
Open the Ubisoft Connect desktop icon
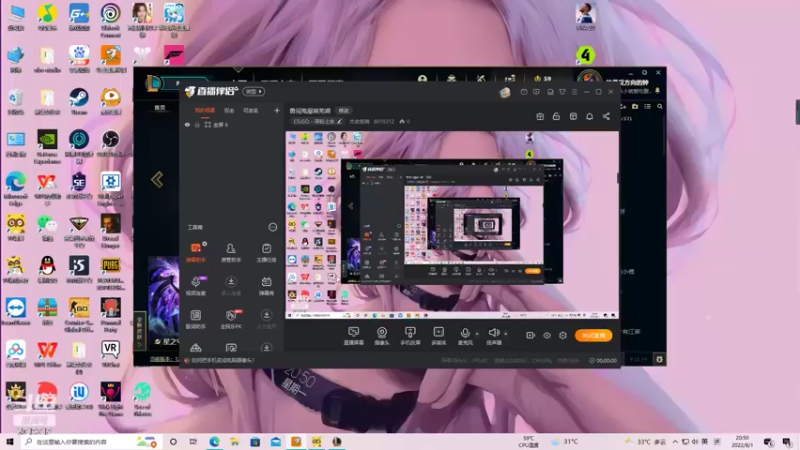(111, 20)
